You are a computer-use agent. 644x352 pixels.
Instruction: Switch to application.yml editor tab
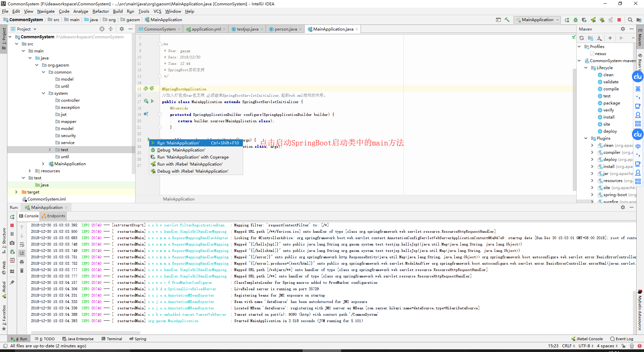(206, 29)
